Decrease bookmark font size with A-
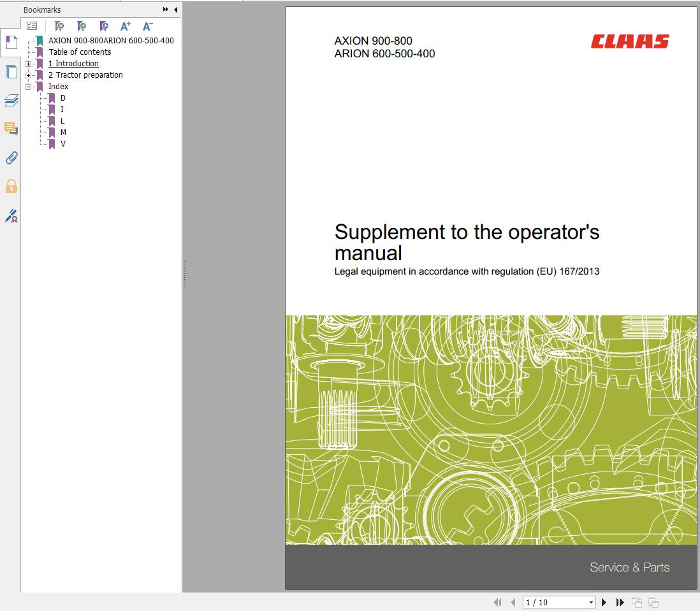Screen dimensions: 700x611 (147, 26)
